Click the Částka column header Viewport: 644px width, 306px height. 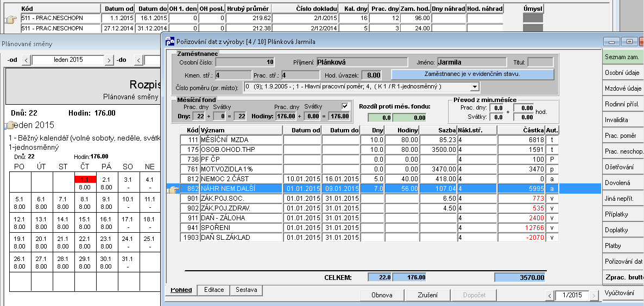[x=521, y=130]
